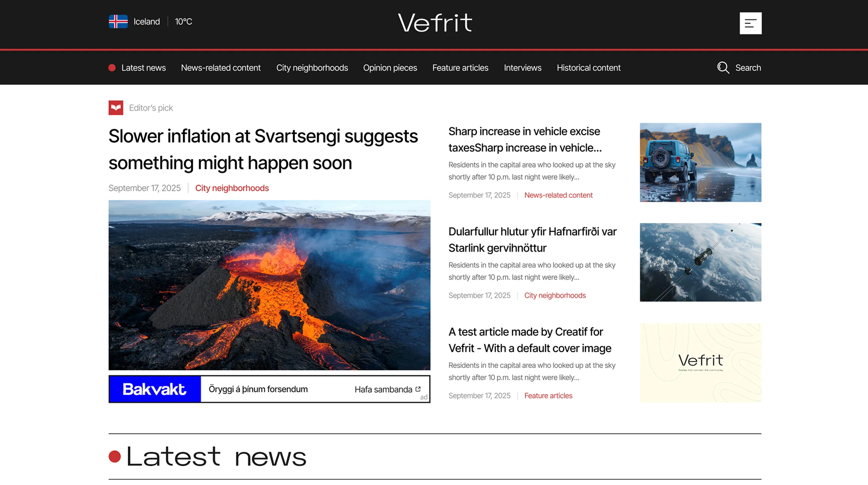Click the red Editor's pick bookmark icon
The height and width of the screenshot is (485, 868).
pos(116,108)
